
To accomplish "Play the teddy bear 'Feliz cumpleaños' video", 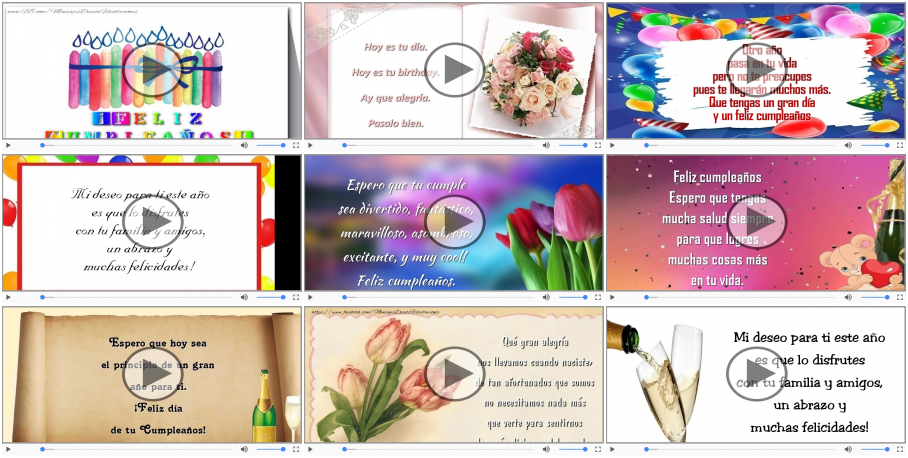I will [756, 222].
